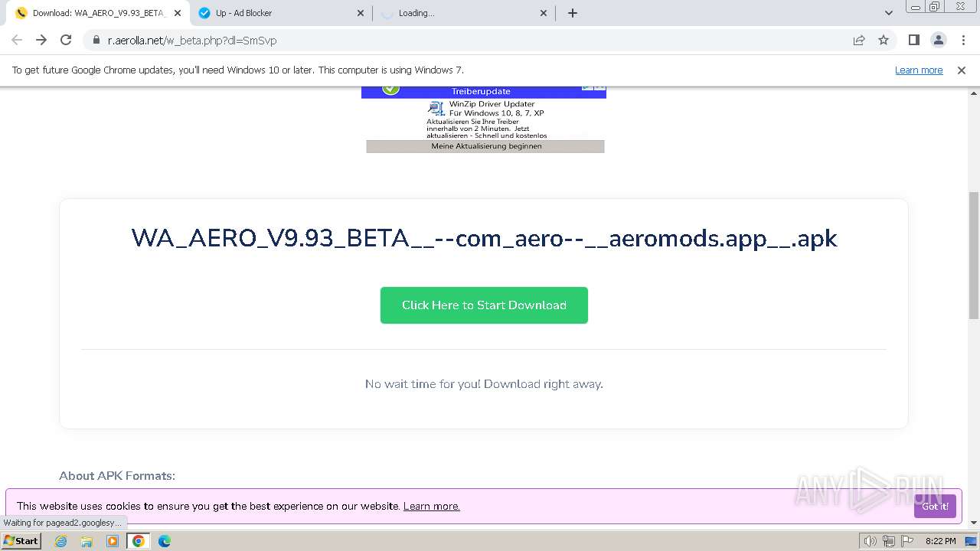This screenshot has width=980, height=551.
Task: Open cookie notice Learn more link
Action: click(432, 506)
